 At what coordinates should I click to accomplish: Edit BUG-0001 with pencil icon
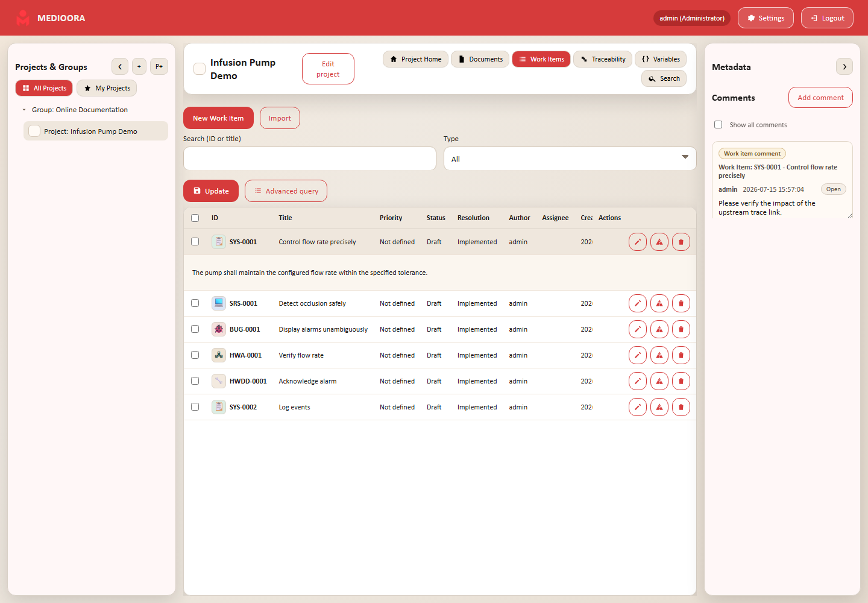(x=638, y=329)
